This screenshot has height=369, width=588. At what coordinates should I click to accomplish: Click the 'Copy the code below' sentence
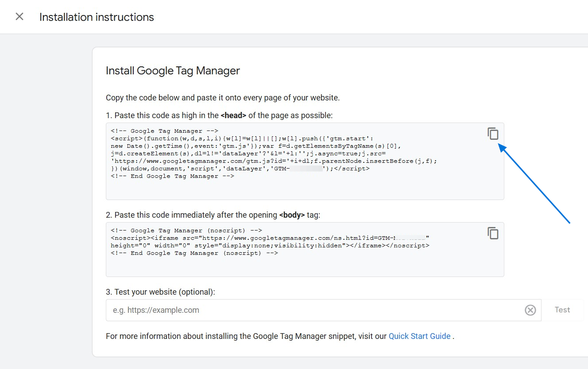pos(223,98)
